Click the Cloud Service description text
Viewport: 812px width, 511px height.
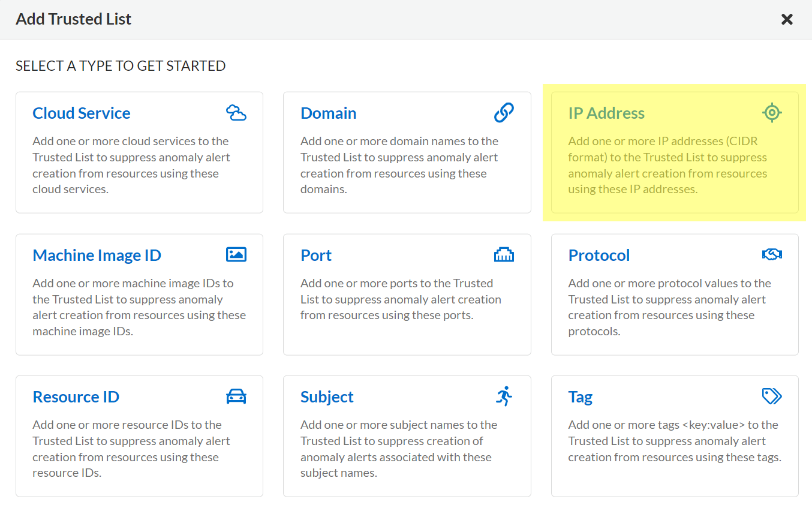coord(131,165)
